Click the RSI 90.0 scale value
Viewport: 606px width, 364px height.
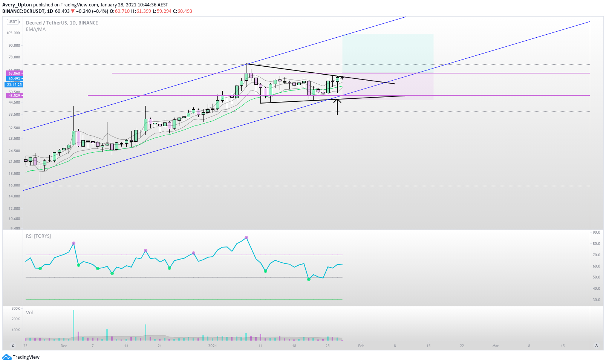click(596, 232)
